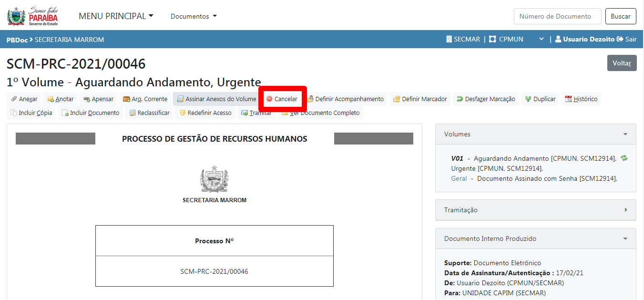Collapse the Volumes panel
Image resolution: width=644 pixels, height=300 pixels.
pyautogui.click(x=625, y=134)
